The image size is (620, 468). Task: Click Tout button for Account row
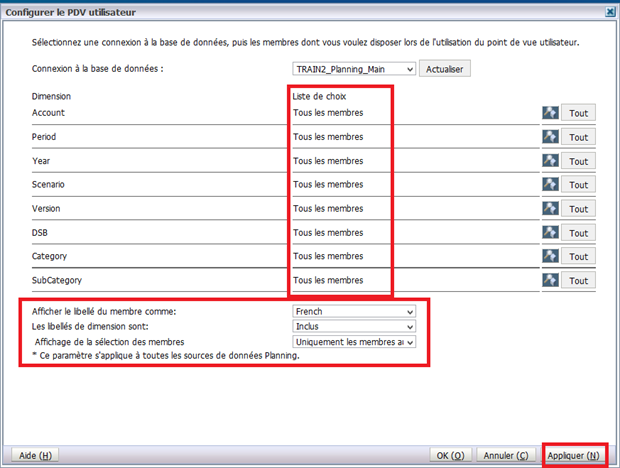click(578, 113)
